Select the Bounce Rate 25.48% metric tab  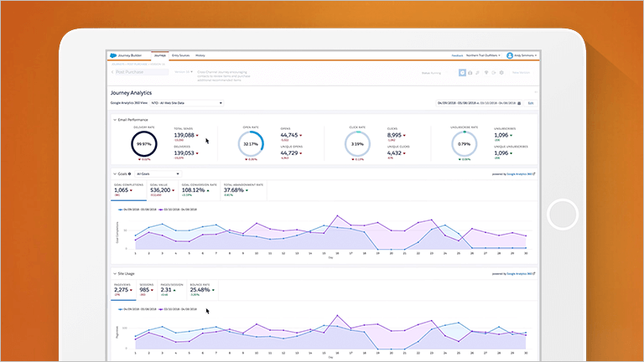click(x=202, y=290)
